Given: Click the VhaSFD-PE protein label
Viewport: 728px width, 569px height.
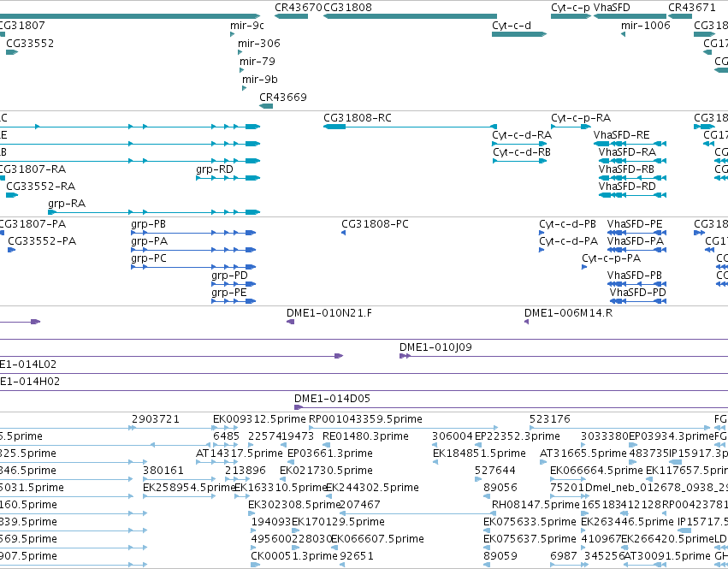Looking at the screenshot, I should [x=635, y=224].
